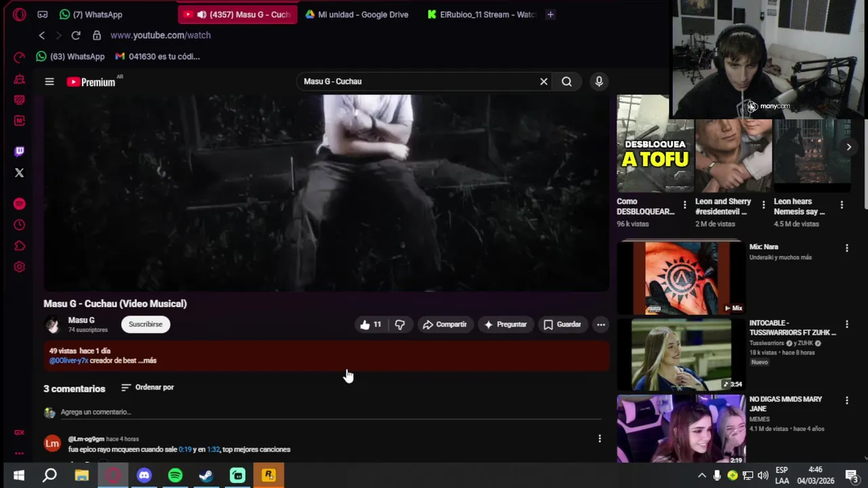Open a new browser tab

pyautogui.click(x=551, y=14)
